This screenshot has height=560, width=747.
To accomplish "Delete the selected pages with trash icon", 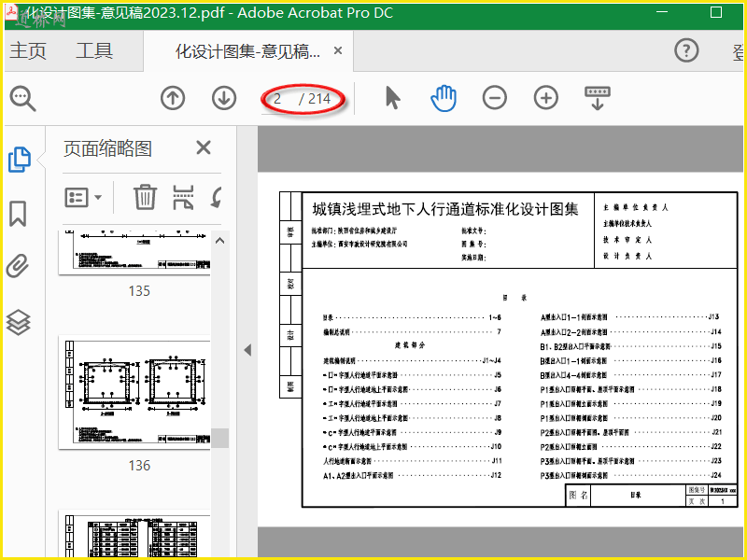I will 145,197.
